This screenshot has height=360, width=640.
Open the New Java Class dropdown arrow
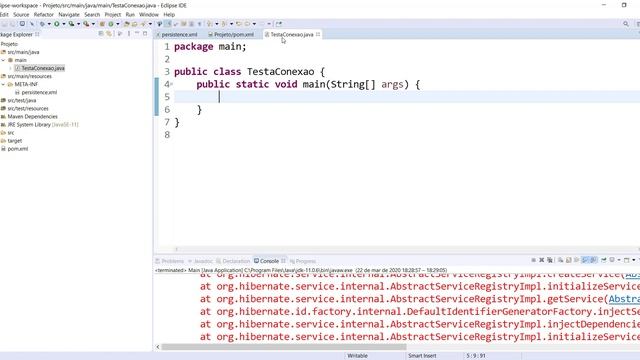tap(118, 24)
